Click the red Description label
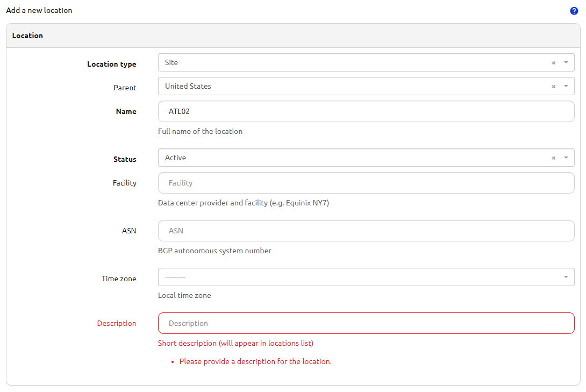Image resolution: width=586 pixels, height=392 pixels. 117,324
